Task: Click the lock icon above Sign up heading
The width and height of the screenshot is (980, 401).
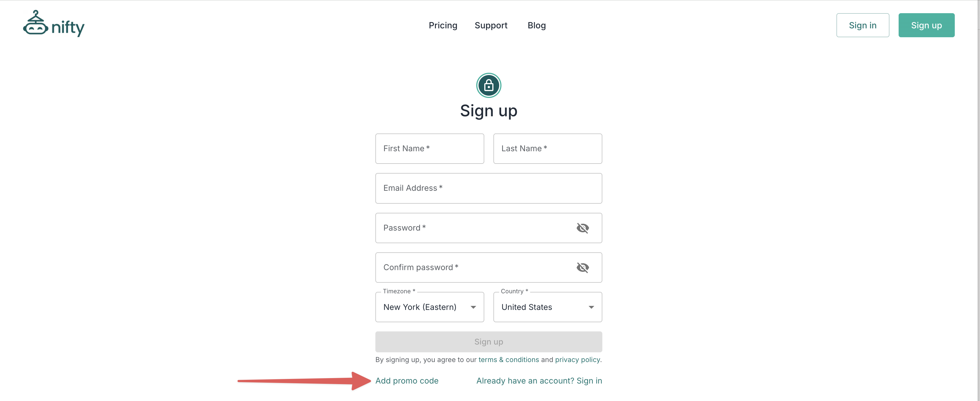Action: click(x=489, y=85)
